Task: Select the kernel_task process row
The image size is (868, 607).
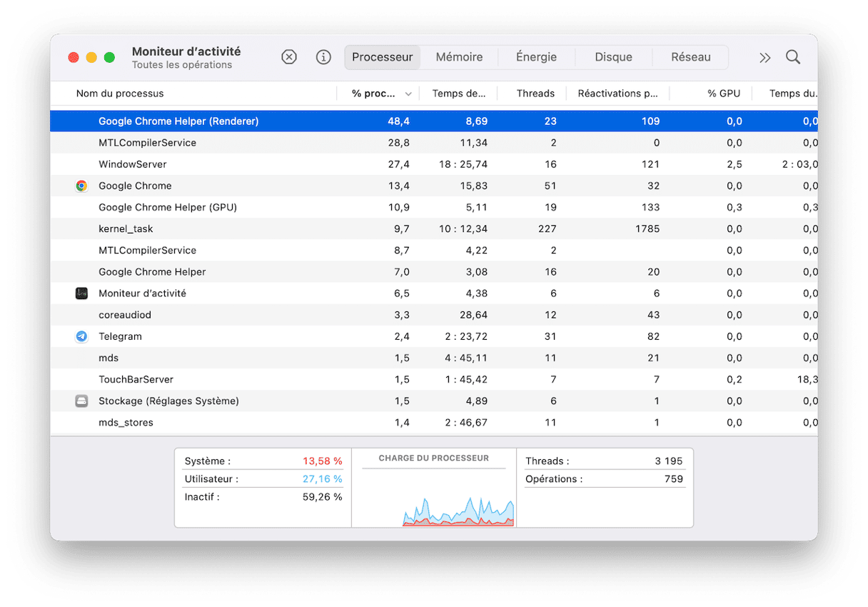Action: point(126,229)
